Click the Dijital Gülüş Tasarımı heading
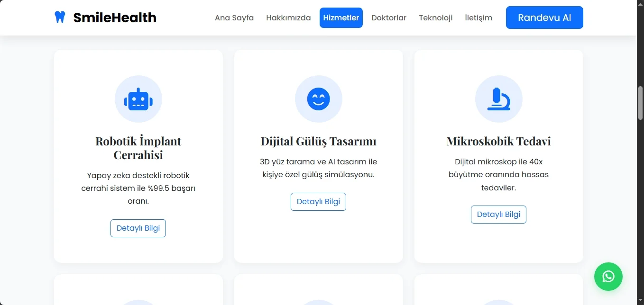The width and height of the screenshot is (644, 305). (x=319, y=141)
